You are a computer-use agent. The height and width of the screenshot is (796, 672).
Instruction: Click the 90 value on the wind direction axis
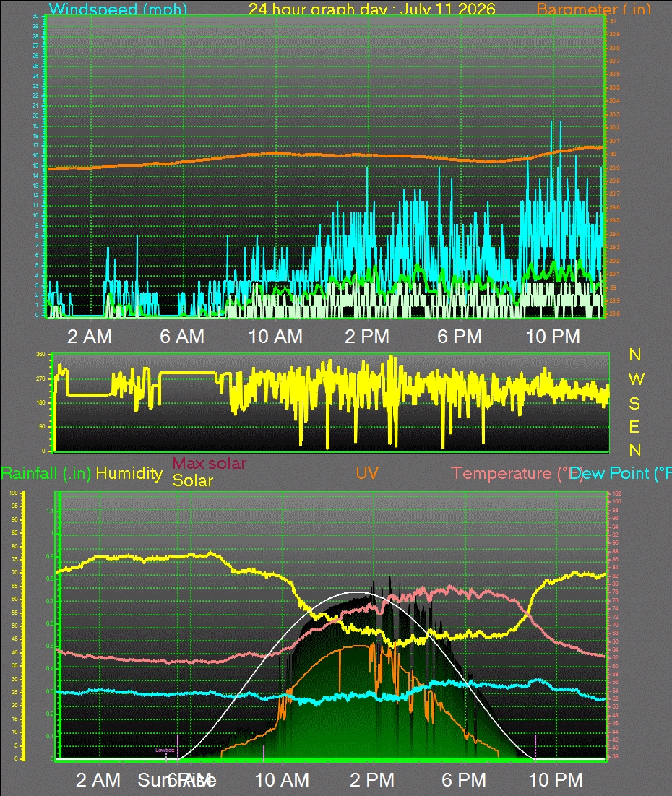[x=42, y=426]
